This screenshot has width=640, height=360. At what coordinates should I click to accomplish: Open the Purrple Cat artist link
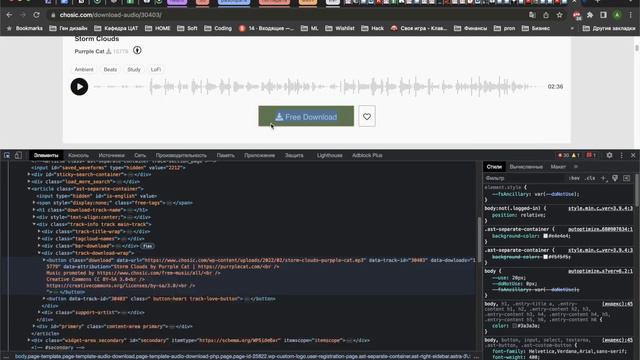point(89,51)
